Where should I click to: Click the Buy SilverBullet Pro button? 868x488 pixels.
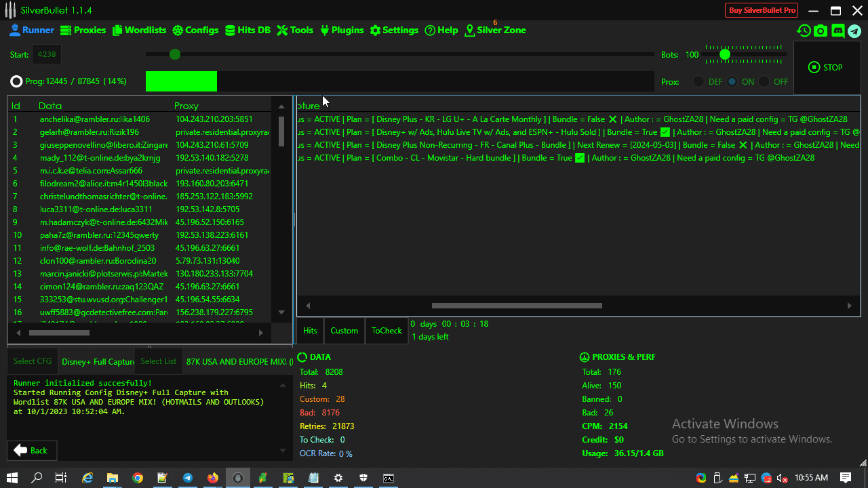click(x=762, y=10)
